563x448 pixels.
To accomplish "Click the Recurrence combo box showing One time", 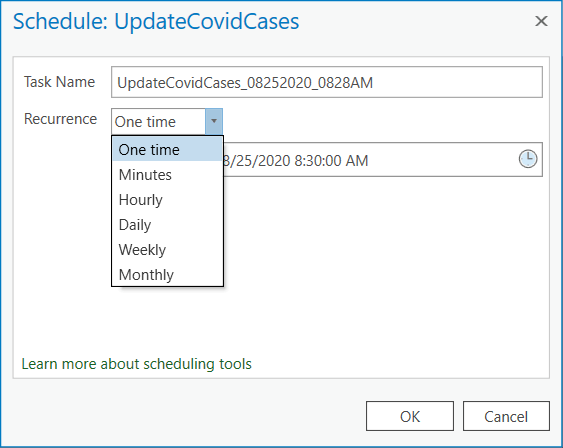I will pos(167,121).
